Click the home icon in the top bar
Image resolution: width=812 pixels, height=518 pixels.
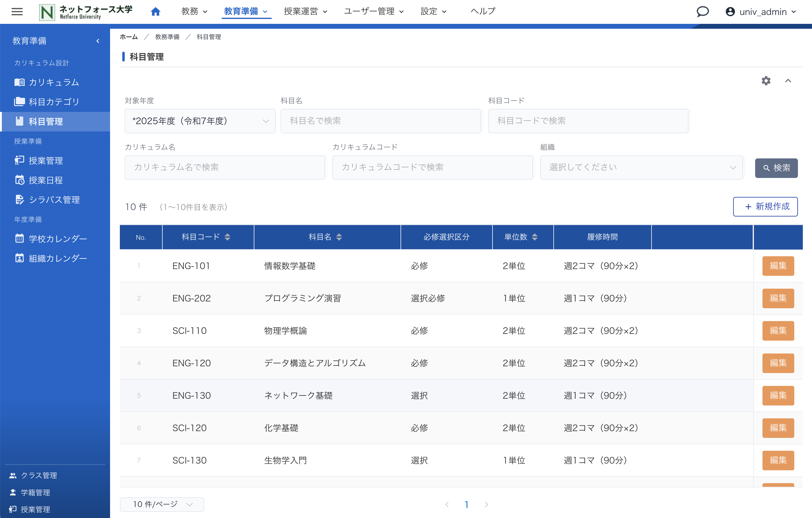(x=155, y=11)
